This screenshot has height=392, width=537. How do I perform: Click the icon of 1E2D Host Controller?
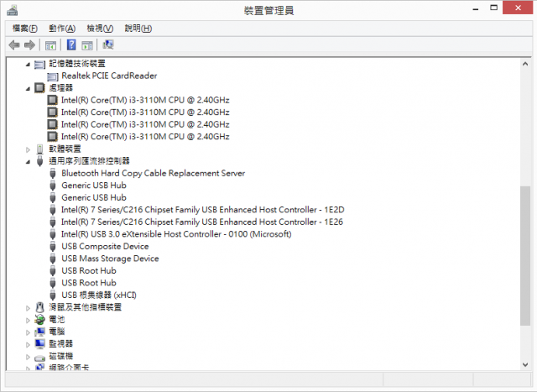[53, 210]
